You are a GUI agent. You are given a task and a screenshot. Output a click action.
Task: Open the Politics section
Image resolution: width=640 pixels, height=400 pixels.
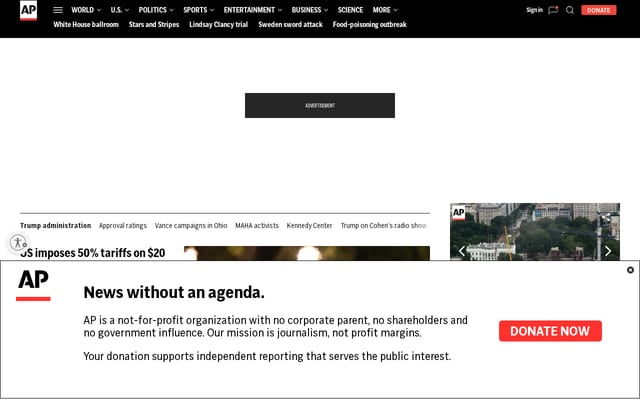click(153, 10)
